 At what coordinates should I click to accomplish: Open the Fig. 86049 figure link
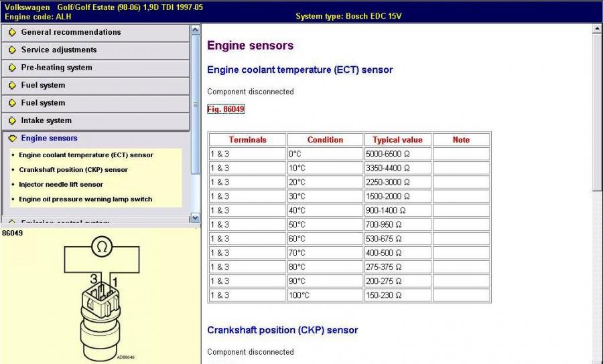tap(226, 109)
